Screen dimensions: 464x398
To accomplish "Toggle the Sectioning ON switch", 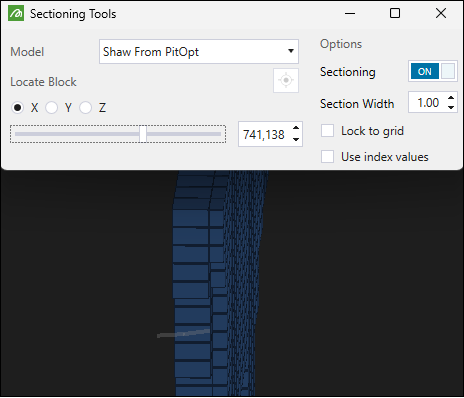I will pos(433,71).
